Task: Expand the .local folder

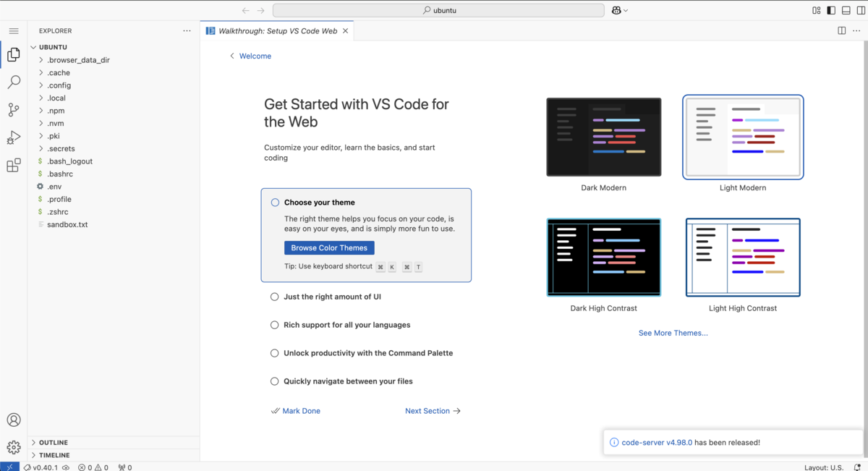Action: [41, 98]
